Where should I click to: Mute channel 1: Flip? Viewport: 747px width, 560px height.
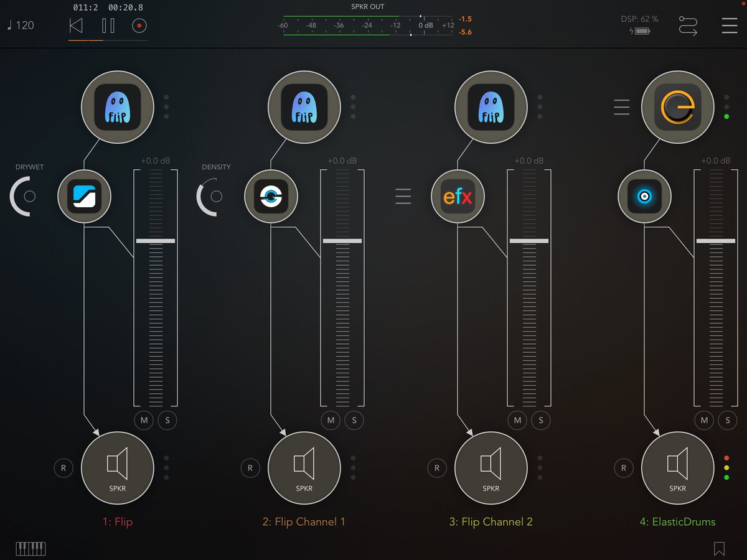point(144,421)
